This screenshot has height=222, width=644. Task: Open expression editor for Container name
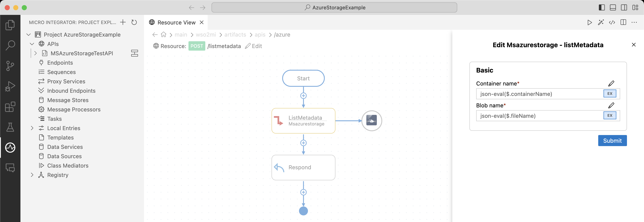pyautogui.click(x=611, y=83)
